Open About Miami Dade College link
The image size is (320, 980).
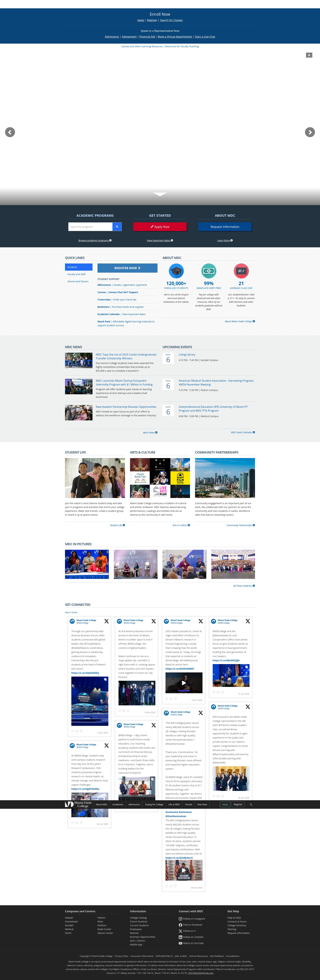240,321
